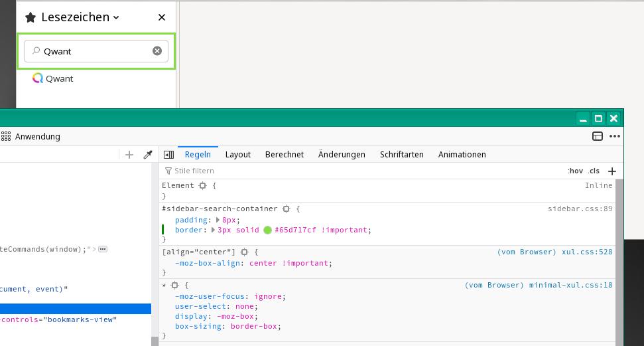The height and width of the screenshot is (346, 644).
Task: Click selector highlighter icon next to #sidebar-search-container
Action: tap(287, 209)
